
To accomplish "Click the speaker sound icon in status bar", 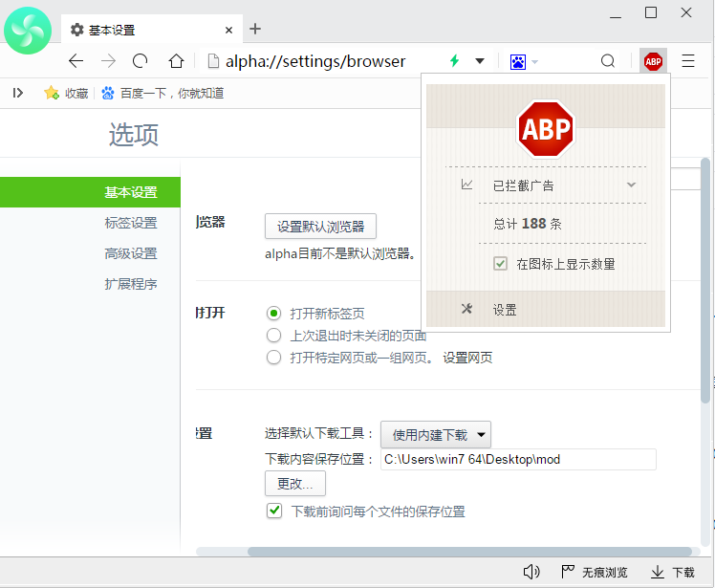I will click(531, 572).
